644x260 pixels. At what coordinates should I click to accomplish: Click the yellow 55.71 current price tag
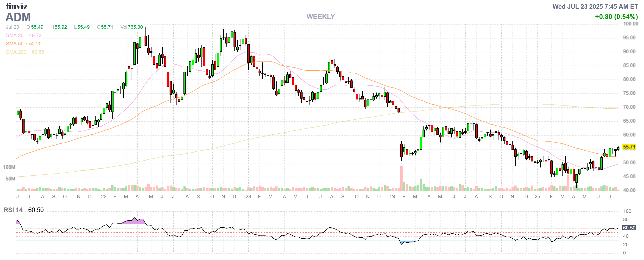coord(629,147)
